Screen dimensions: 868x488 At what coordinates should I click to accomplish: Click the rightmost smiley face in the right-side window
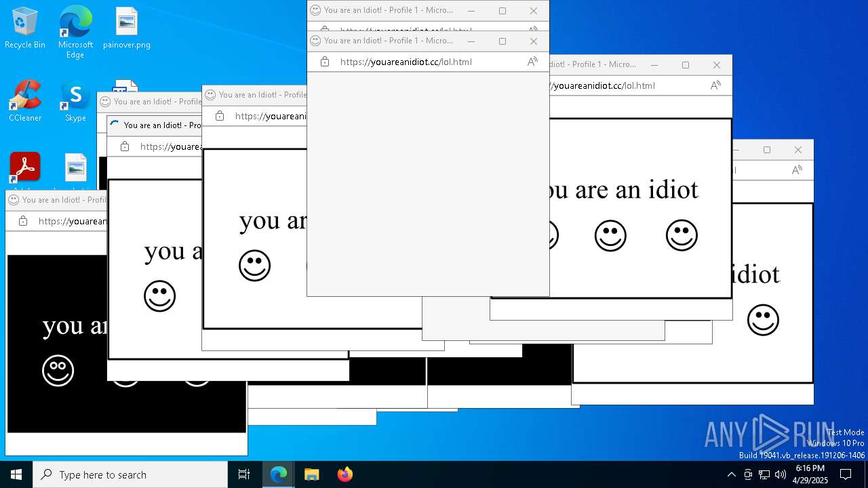click(682, 235)
